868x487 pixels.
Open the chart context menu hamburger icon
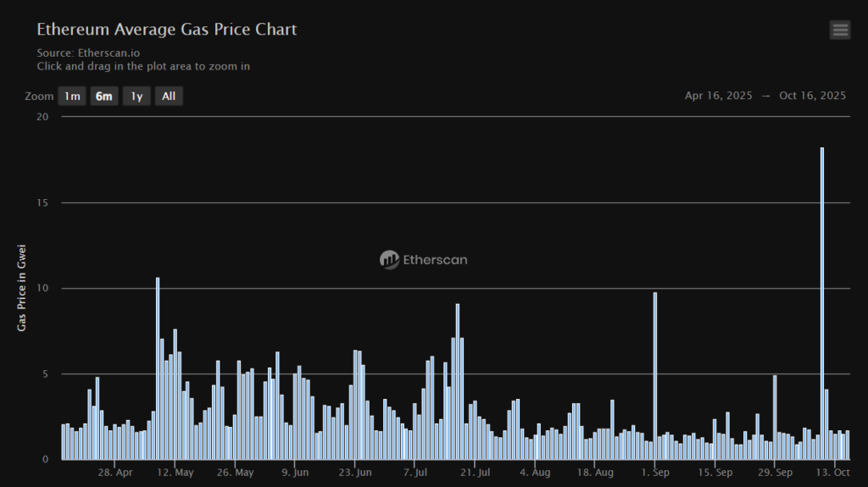click(840, 30)
